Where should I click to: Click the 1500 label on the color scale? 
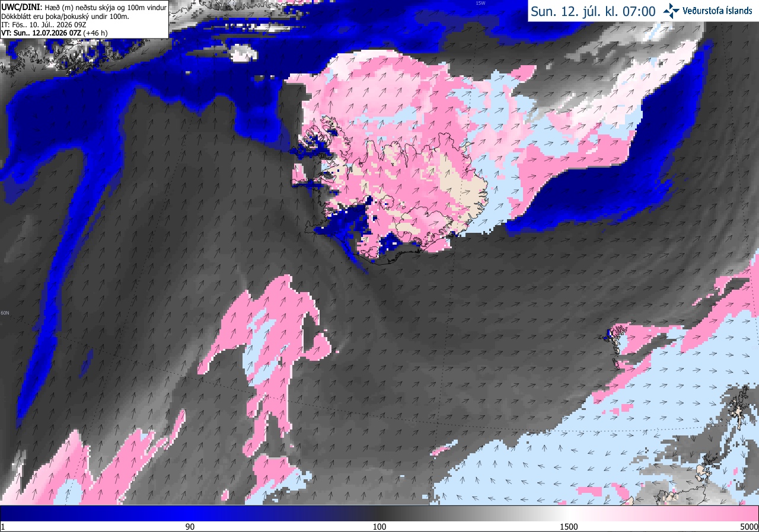569,527
